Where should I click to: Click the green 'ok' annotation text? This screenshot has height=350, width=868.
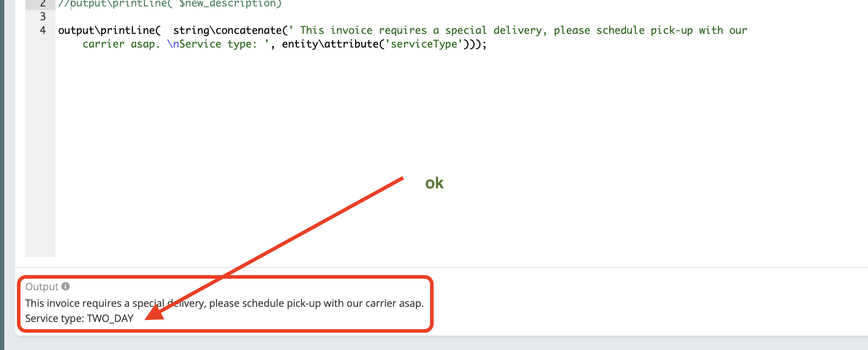click(434, 183)
